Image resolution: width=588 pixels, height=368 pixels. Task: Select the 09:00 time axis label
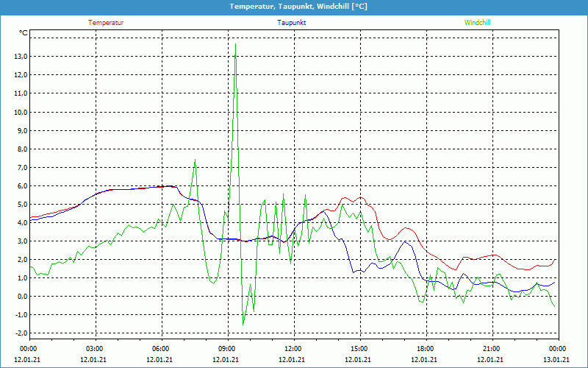tap(227, 348)
